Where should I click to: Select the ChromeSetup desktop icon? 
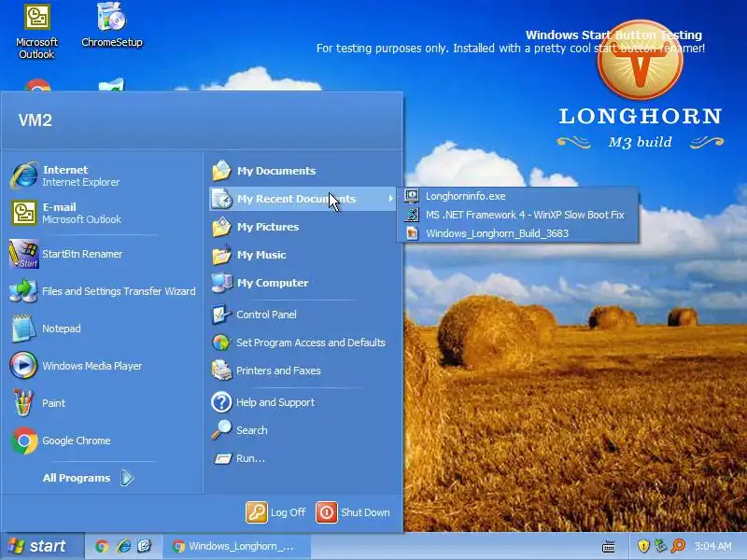[112, 26]
